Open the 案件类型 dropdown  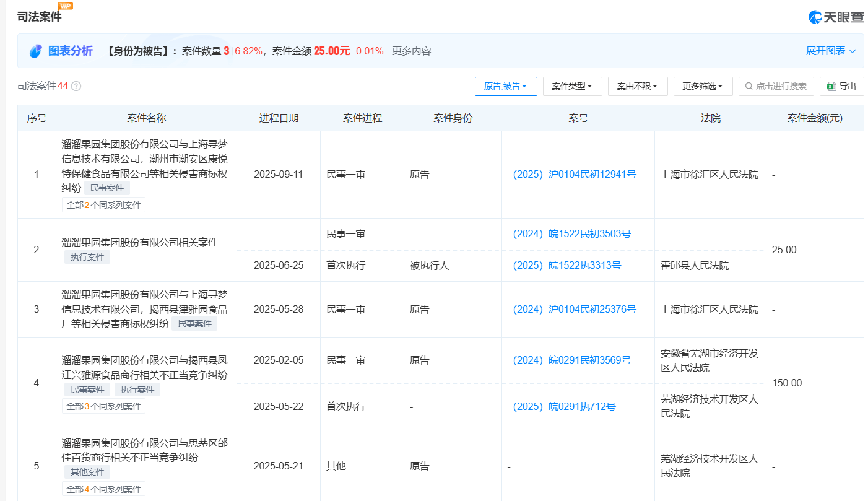tap(573, 86)
